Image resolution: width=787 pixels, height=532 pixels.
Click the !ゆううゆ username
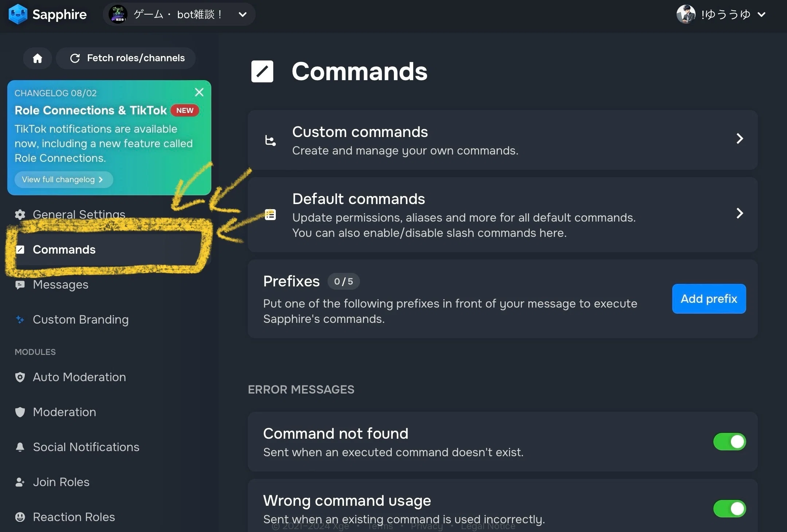click(726, 15)
